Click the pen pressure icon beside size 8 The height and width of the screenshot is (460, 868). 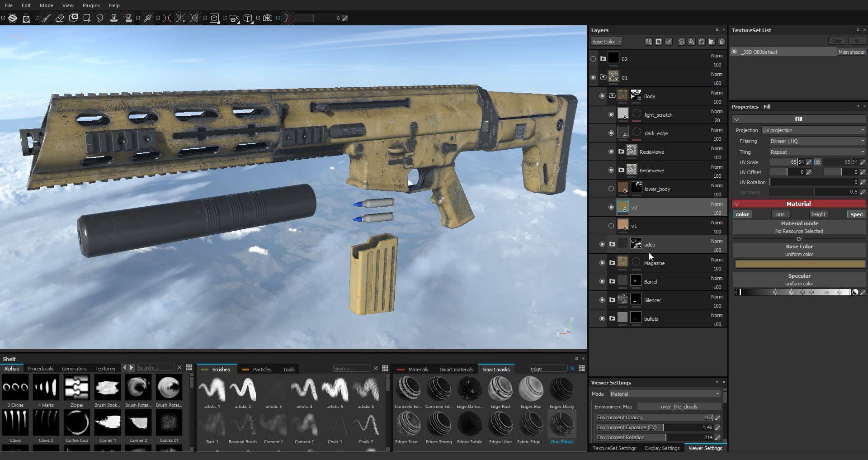[345, 18]
